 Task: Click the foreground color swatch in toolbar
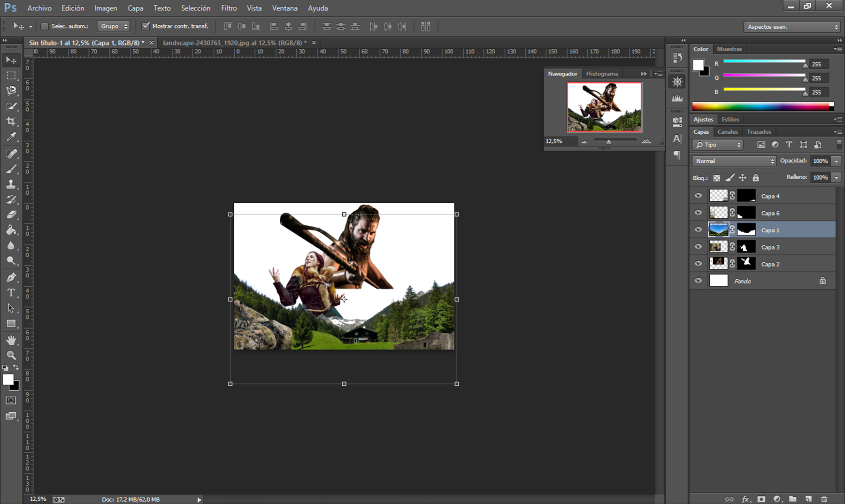pos(8,380)
